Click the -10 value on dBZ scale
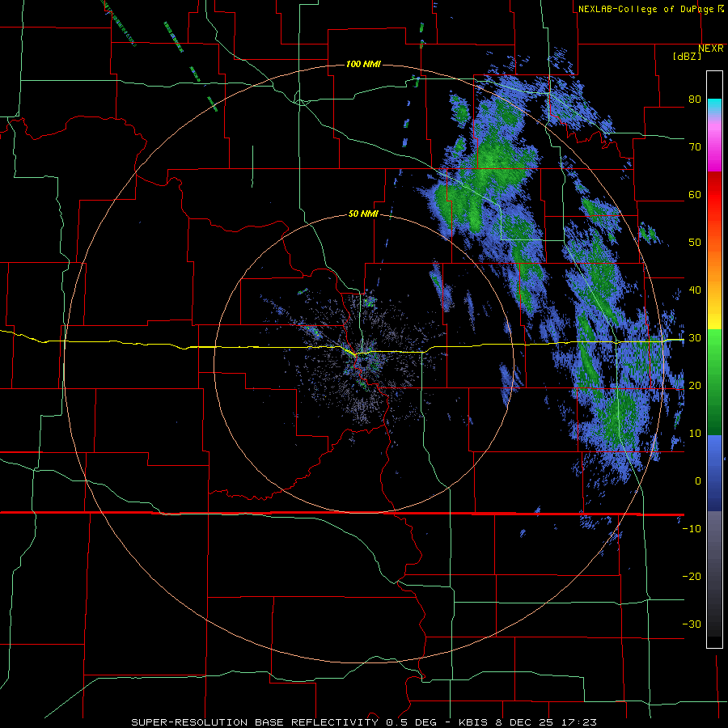 point(692,529)
